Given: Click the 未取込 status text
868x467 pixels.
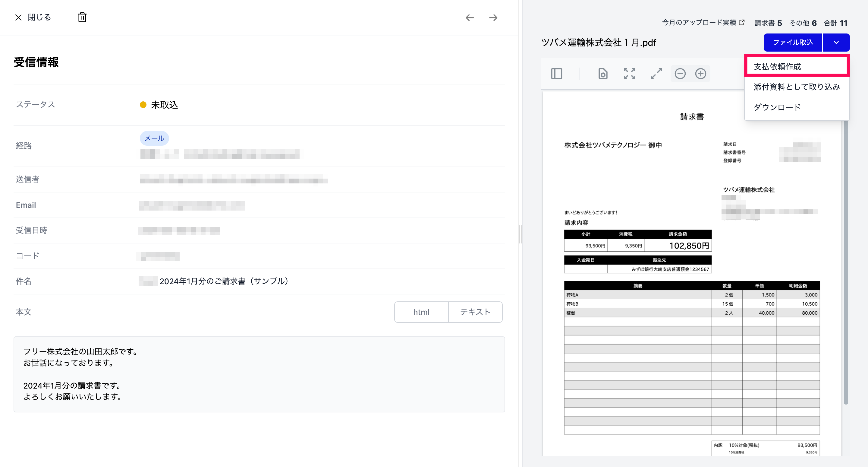Looking at the screenshot, I should [x=164, y=105].
